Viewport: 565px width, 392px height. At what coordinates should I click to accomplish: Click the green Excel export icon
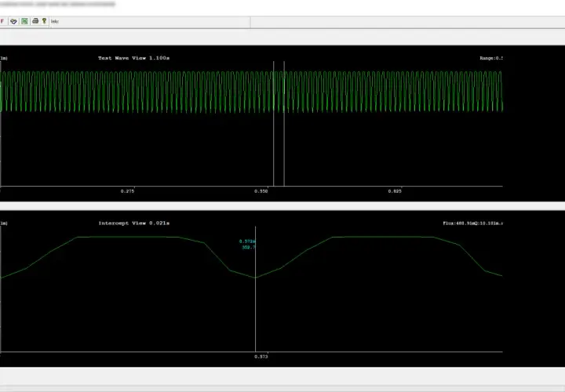[24, 21]
